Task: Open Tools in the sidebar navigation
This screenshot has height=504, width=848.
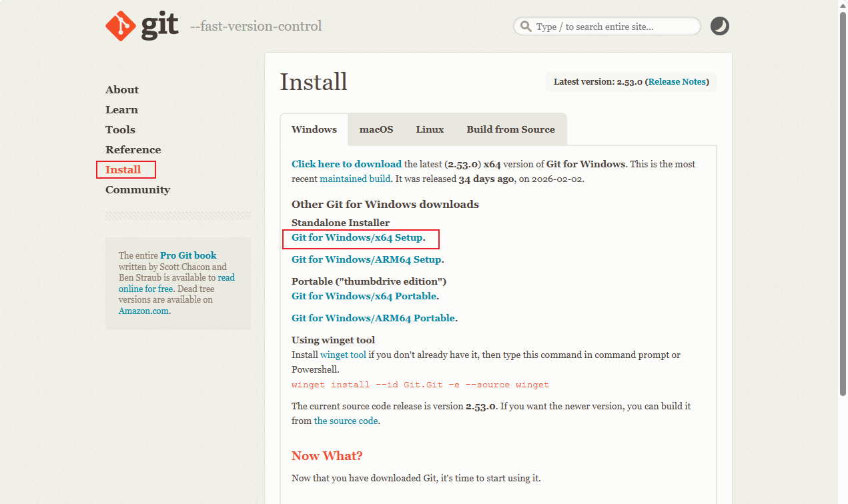Action: pos(120,130)
